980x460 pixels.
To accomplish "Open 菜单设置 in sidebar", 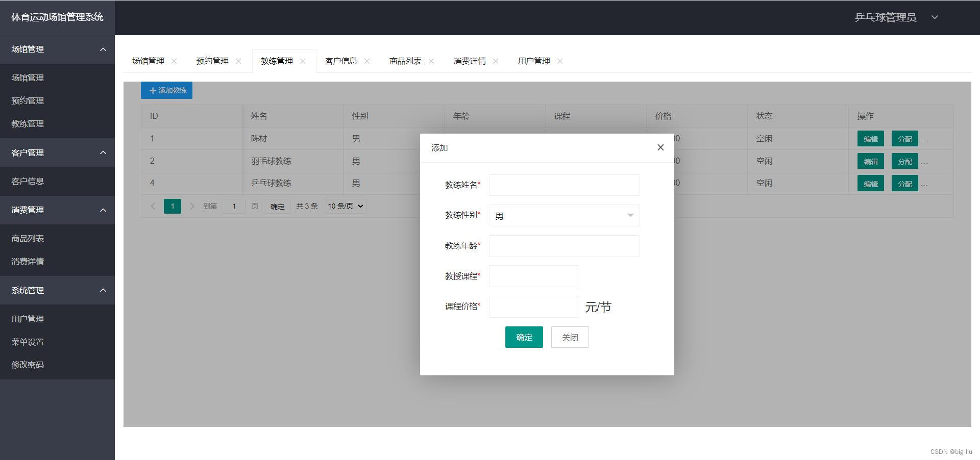I will coord(57,342).
